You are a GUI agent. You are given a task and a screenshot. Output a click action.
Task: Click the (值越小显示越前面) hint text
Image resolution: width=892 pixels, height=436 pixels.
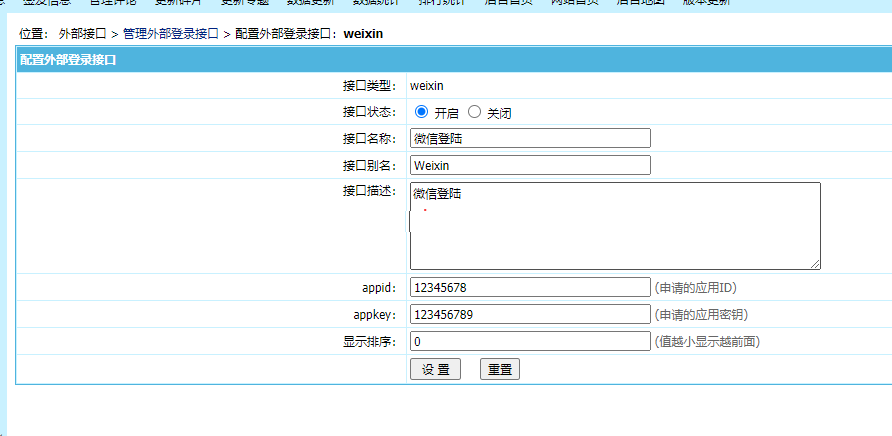[x=706, y=342]
